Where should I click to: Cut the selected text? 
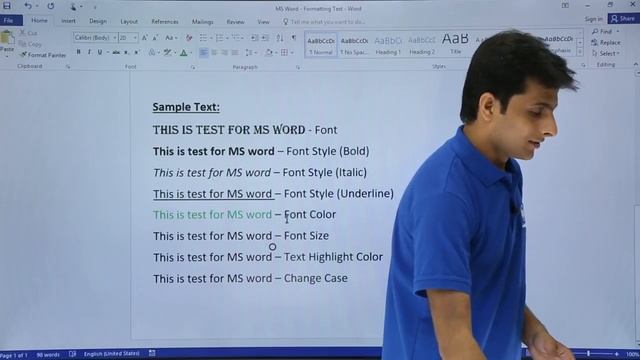point(29,33)
